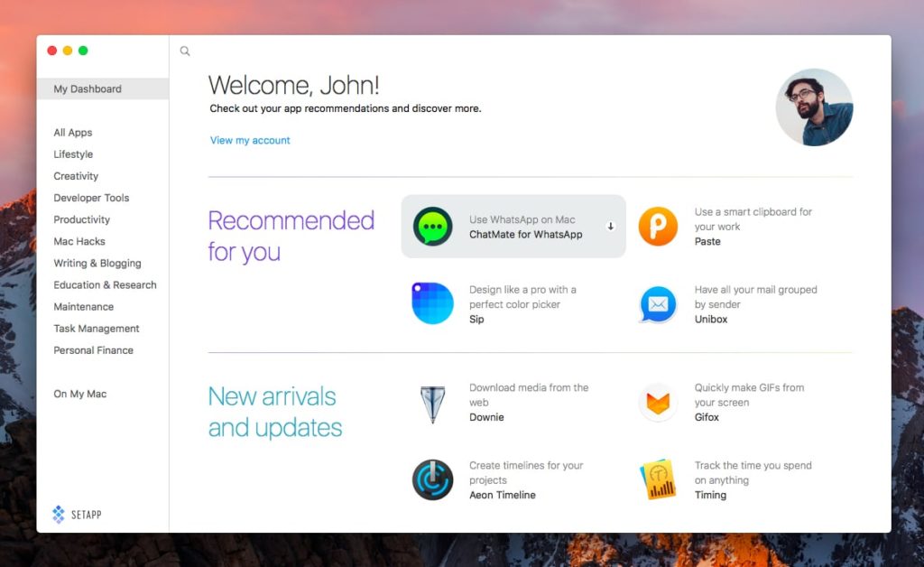Click 'Create timelines for your projects' text
Viewport: 924px width, 567px height.
[x=526, y=473]
